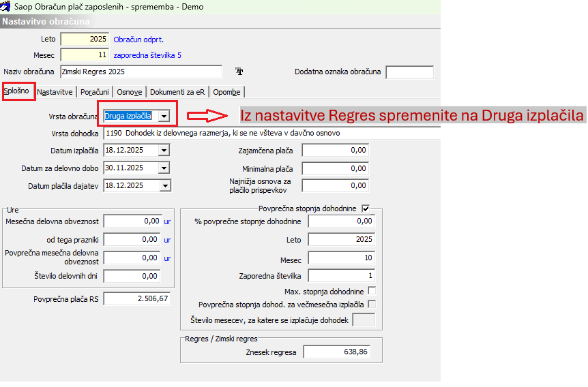Enable the Max. stopnja dohodnine checkbox

pos(372,291)
